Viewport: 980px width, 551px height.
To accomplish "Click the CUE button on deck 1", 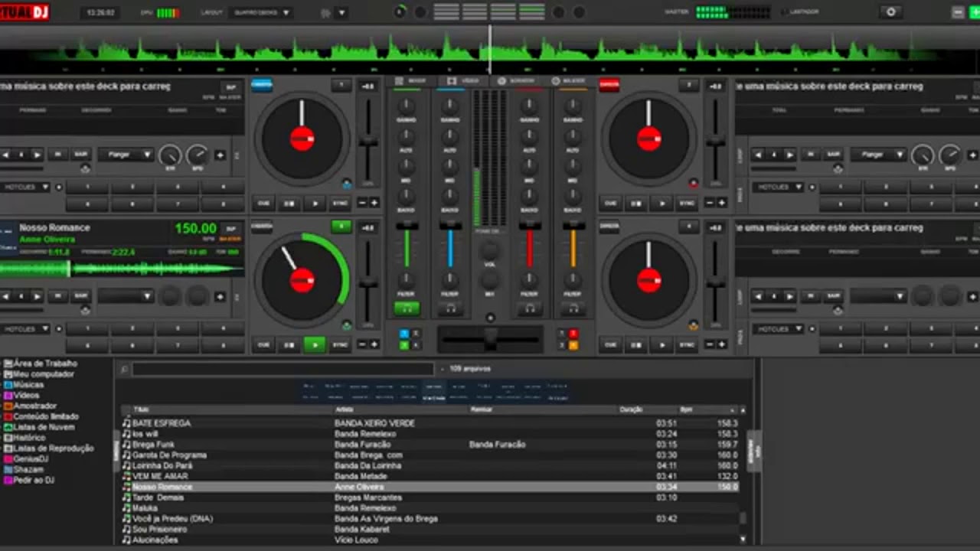I will point(263,203).
